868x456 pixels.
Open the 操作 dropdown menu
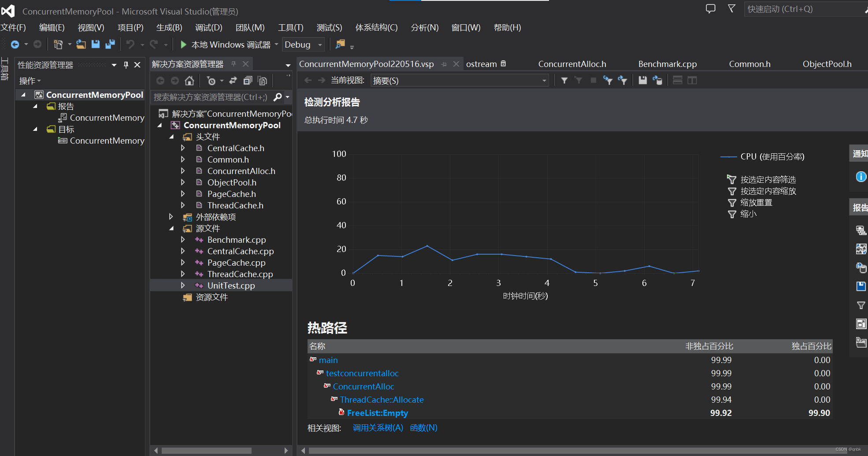(30, 81)
